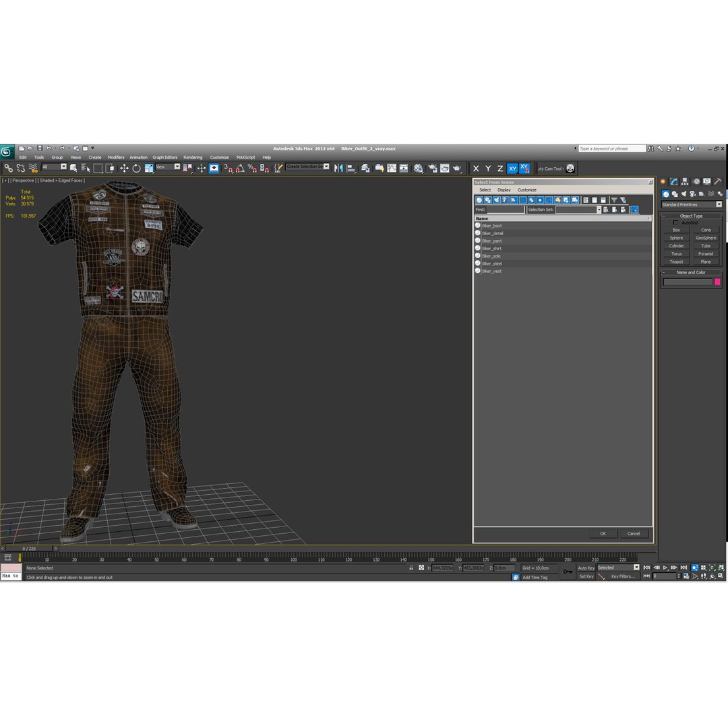Select the Cameras category in Create panel

692,194
